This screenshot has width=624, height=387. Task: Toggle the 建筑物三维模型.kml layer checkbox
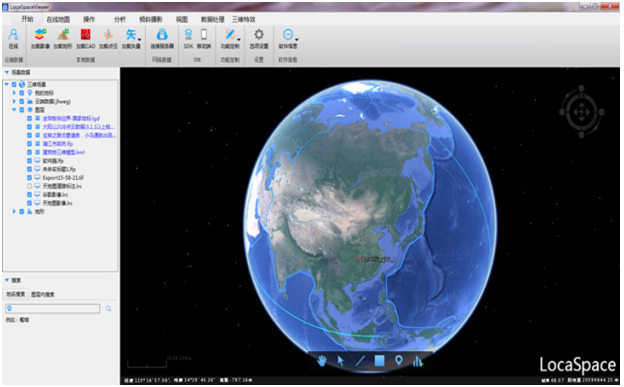[x=29, y=152]
